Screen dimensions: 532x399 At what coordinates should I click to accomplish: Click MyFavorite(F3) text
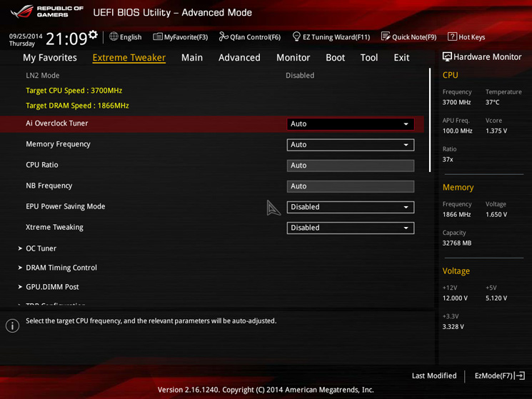(x=186, y=37)
